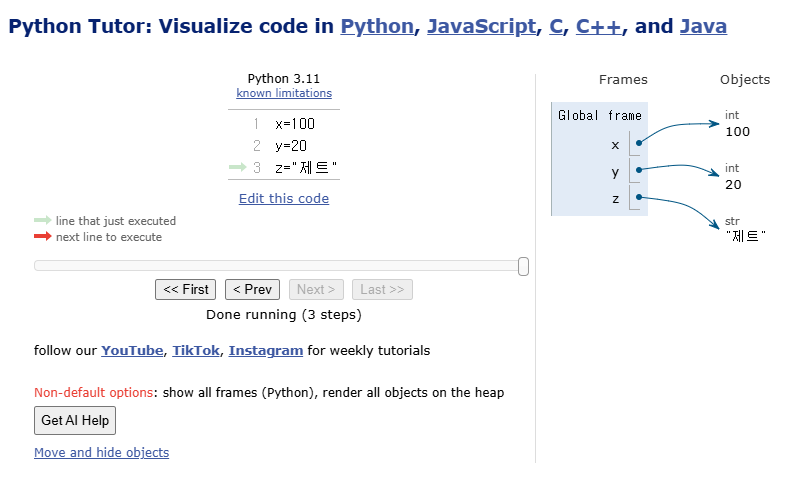Open the JavaScript link in the title
This screenshot has height=478, width=793.
coord(482,26)
